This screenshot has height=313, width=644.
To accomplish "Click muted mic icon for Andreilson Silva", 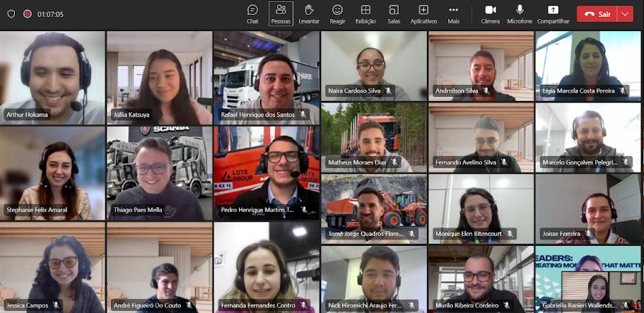I will [x=486, y=90].
